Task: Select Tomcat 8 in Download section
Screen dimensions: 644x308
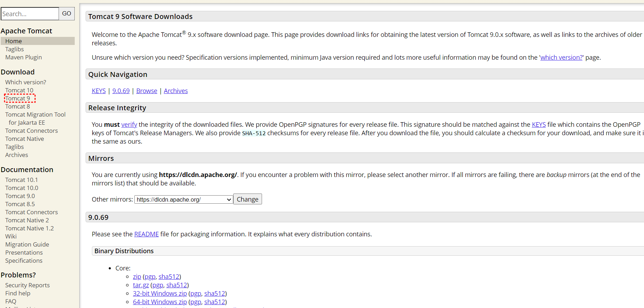Action: pos(18,106)
